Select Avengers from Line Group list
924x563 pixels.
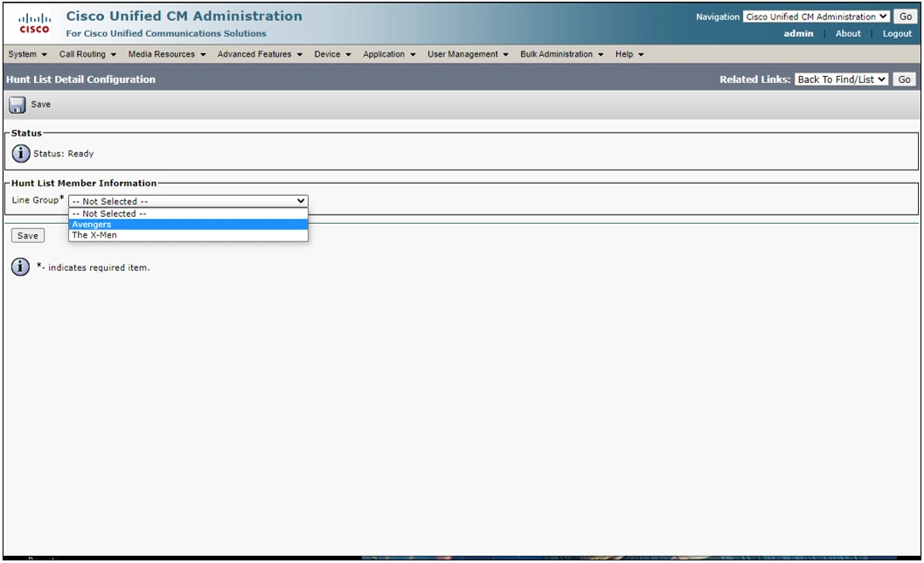pos(188,225)
